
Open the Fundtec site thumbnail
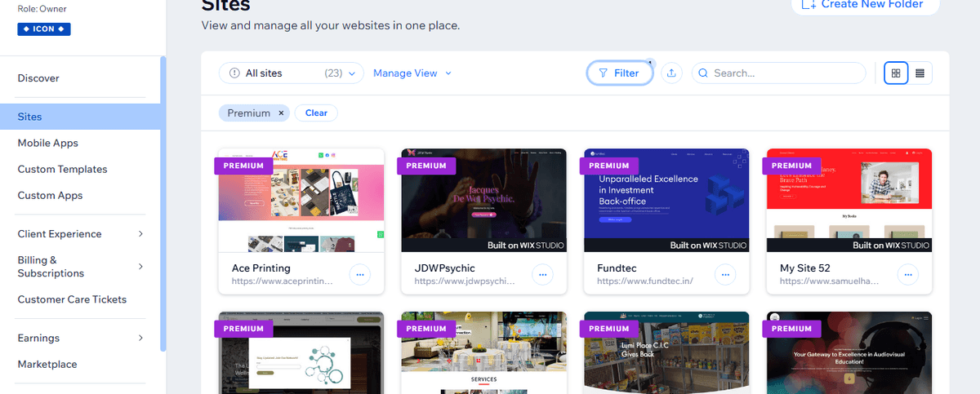click(x=666, y=200)
